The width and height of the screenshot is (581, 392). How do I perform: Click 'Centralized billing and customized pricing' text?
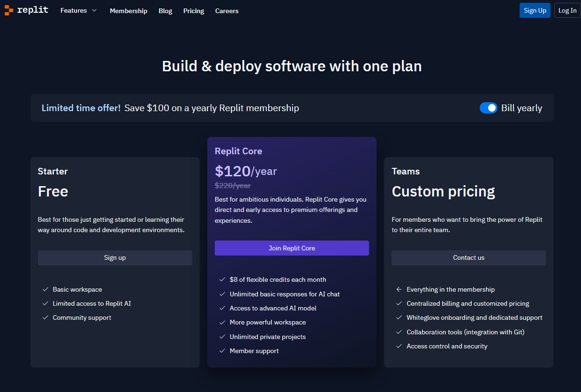click(x=468, y=303)
